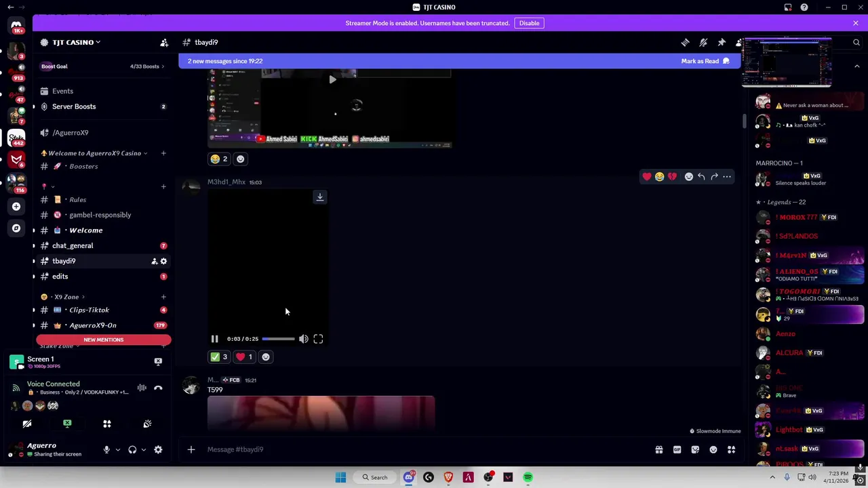Screen dimensions: 868x488
Task: Open pinned messages pin icon
Action: (722, 42)
